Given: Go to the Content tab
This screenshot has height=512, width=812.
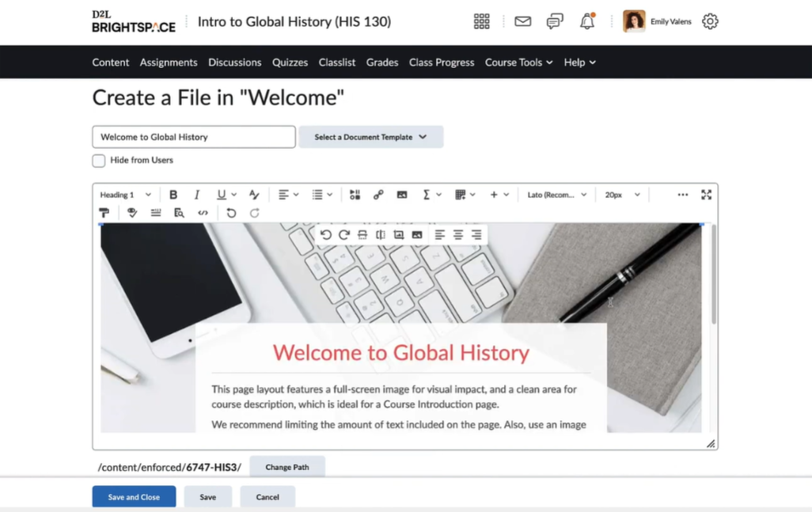Looking at the screenshot, I should pyautogui.click(x=110, y=63).
